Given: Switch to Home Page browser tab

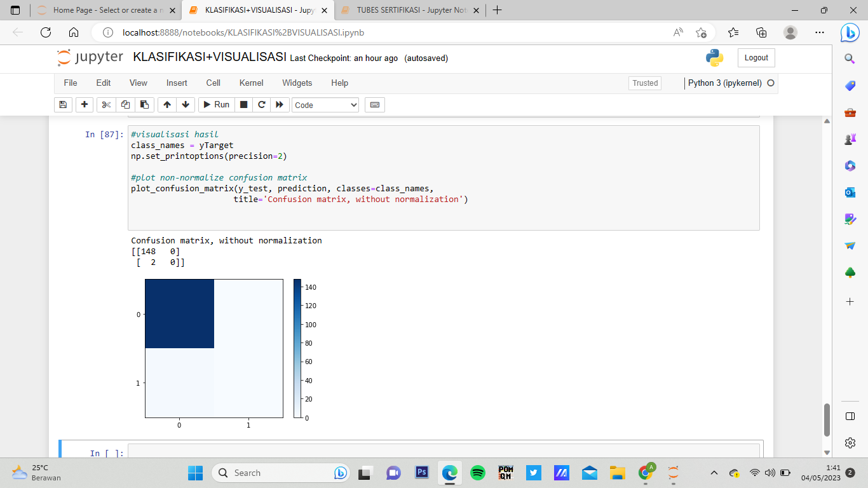Looking at the screenshot, I should tap(105, 10).
